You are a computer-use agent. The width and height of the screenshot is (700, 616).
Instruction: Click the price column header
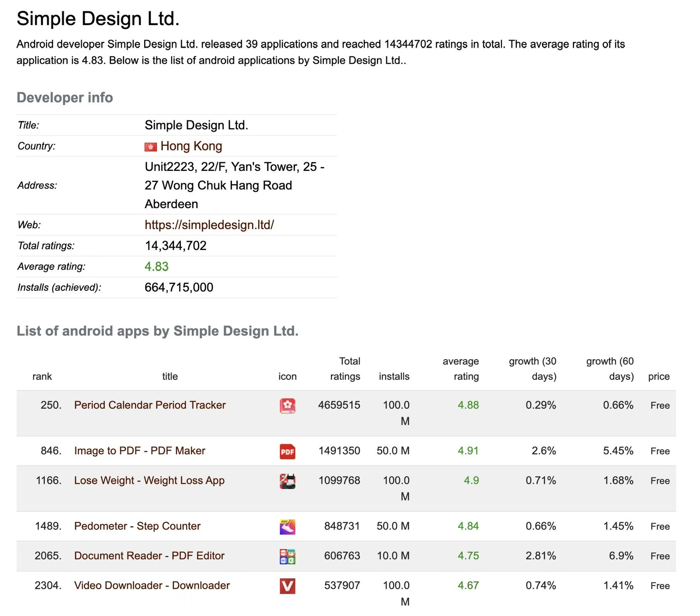tap(659, 377)
